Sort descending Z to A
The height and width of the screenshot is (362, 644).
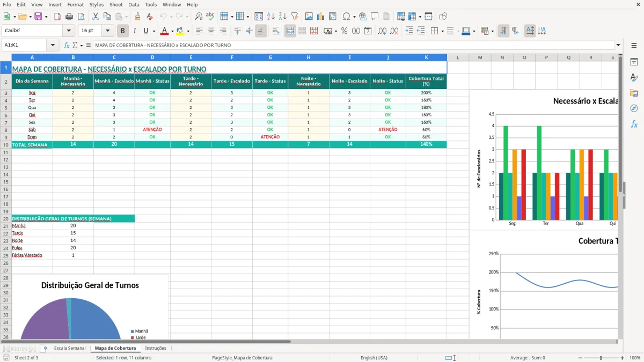(x=283, y=17)
